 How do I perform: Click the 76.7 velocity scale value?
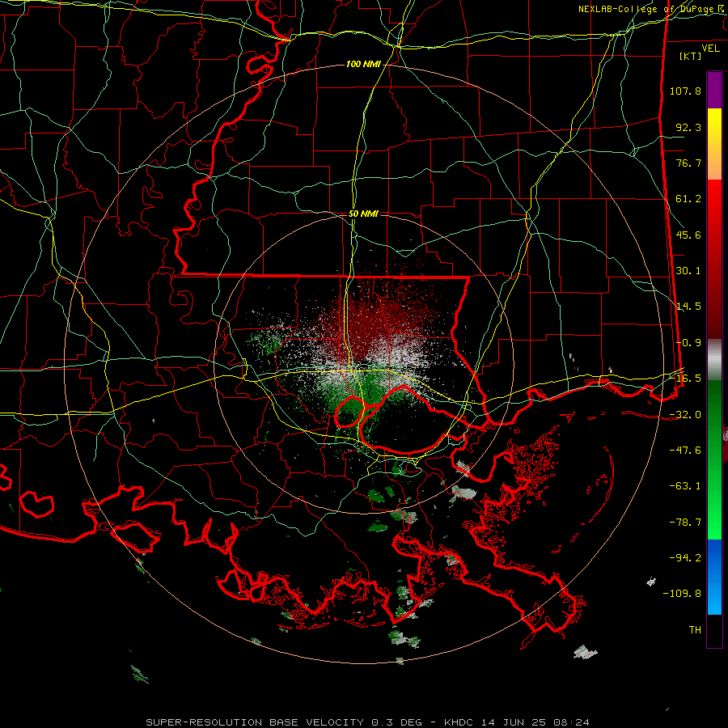click(x=688, y=163)
